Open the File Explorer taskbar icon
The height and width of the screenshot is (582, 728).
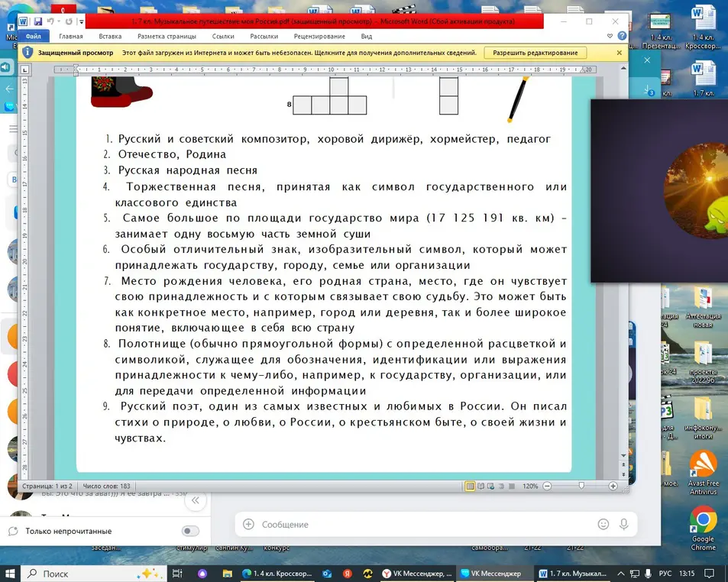(227, 574)
